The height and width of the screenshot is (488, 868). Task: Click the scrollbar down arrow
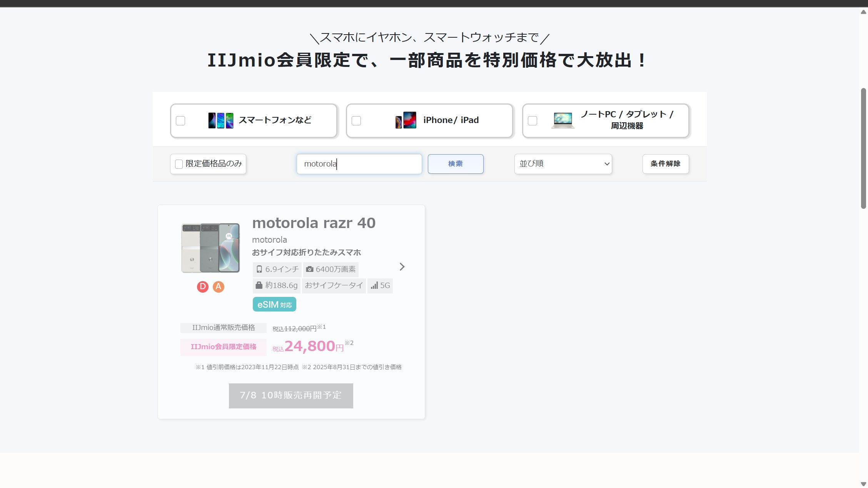pyautogui.click(x=863, y=484)
